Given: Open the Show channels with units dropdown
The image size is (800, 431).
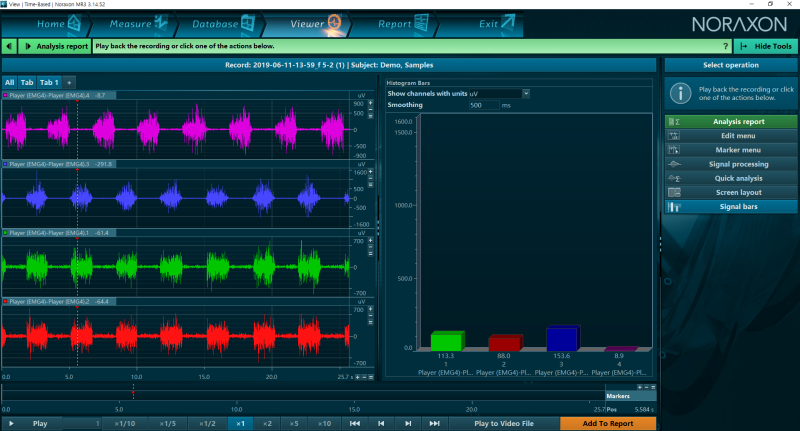Looking at the screenshot, I should point(526,93).
